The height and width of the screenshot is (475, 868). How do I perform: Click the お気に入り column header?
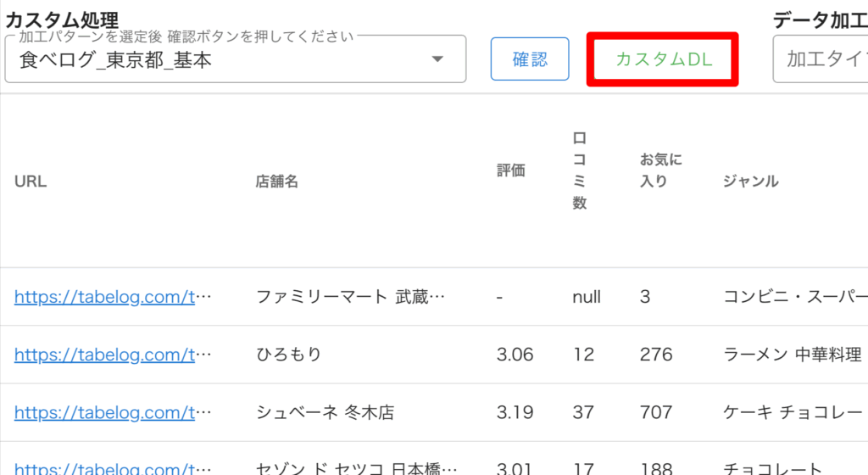(661, 170)
